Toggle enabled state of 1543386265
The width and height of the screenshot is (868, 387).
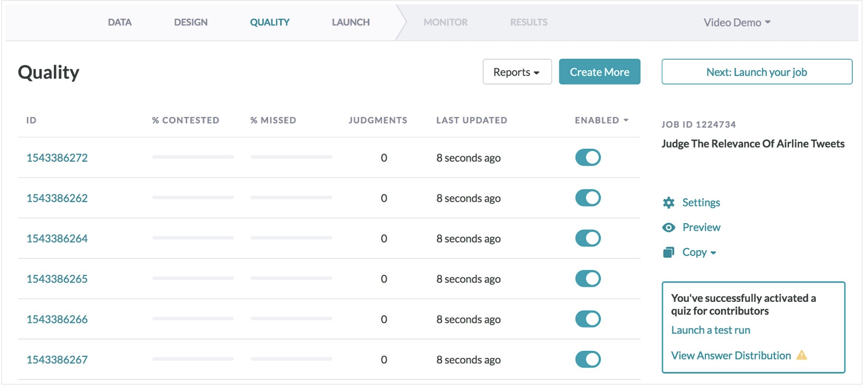[587, 279]
